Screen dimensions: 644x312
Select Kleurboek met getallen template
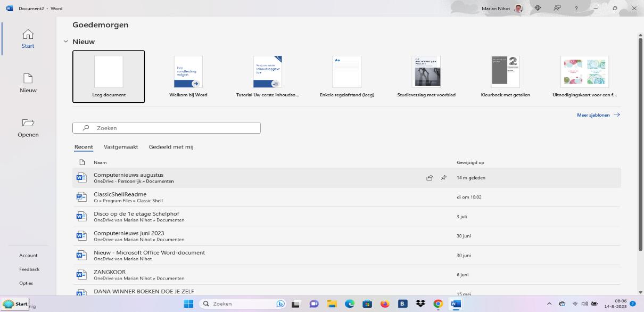pyautogui.click(x=506, y=77)
